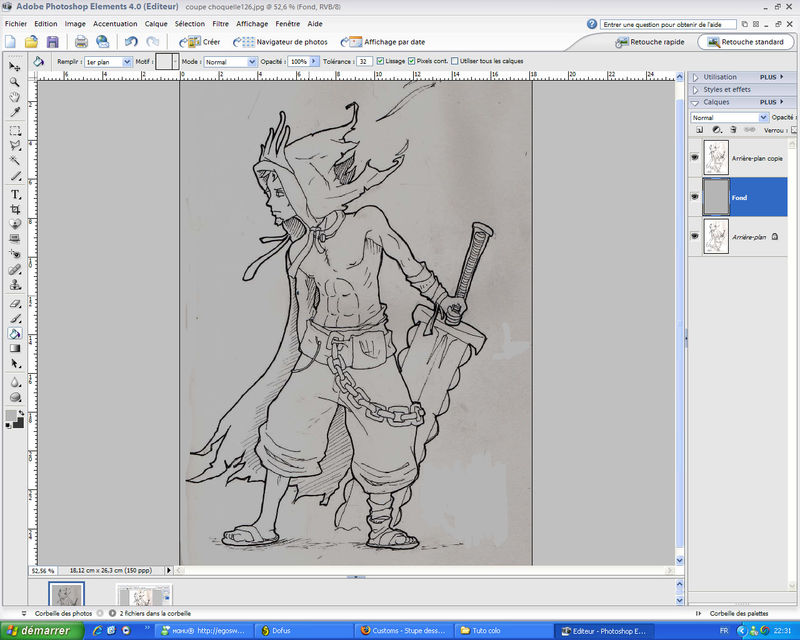Select the Brush tool
The image size is (800, 640).
(x=15, y=319)
